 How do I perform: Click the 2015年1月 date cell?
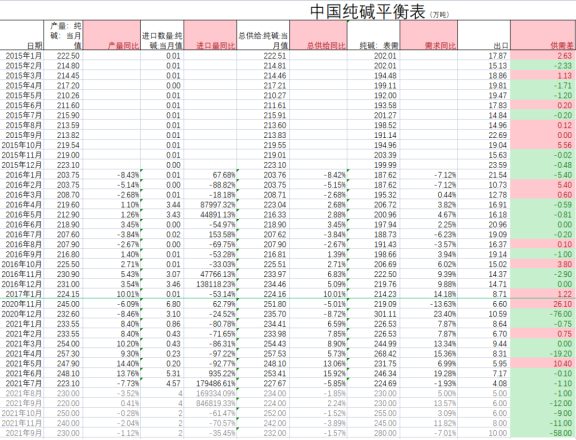[22, 56]
